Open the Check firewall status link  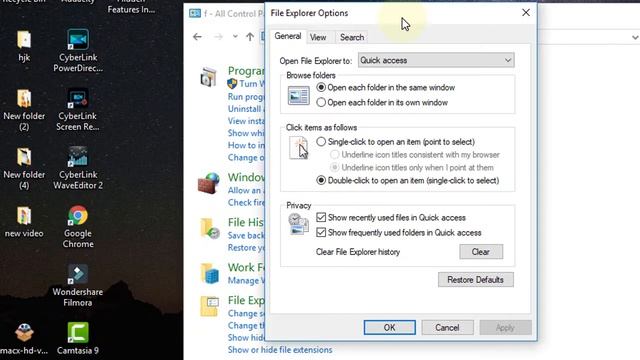[x=246, y=202]
